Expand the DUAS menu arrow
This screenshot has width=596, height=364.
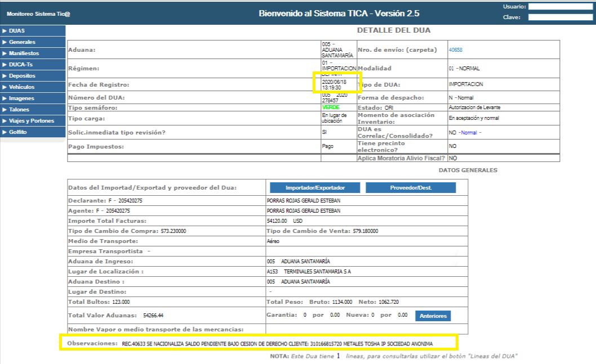(x=5, y=31)
